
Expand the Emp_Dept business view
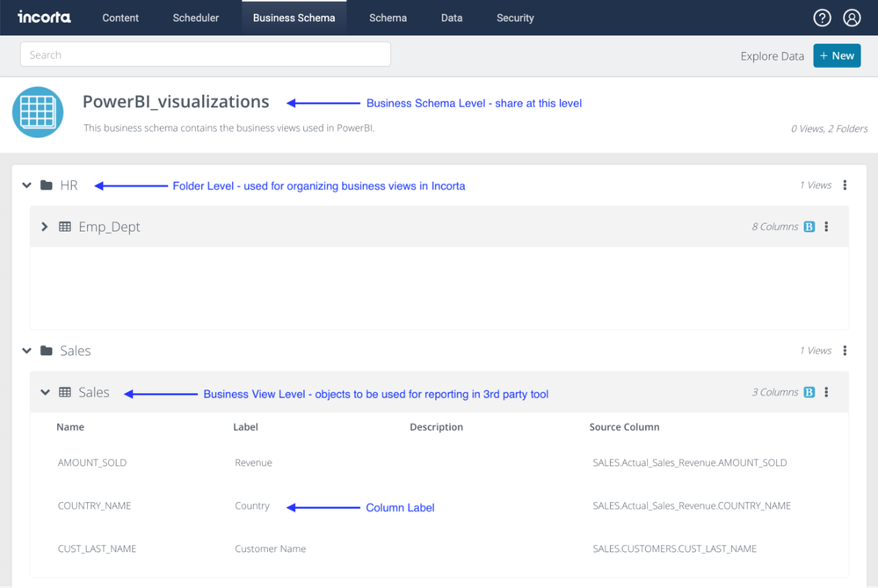(x=45, y=227)
